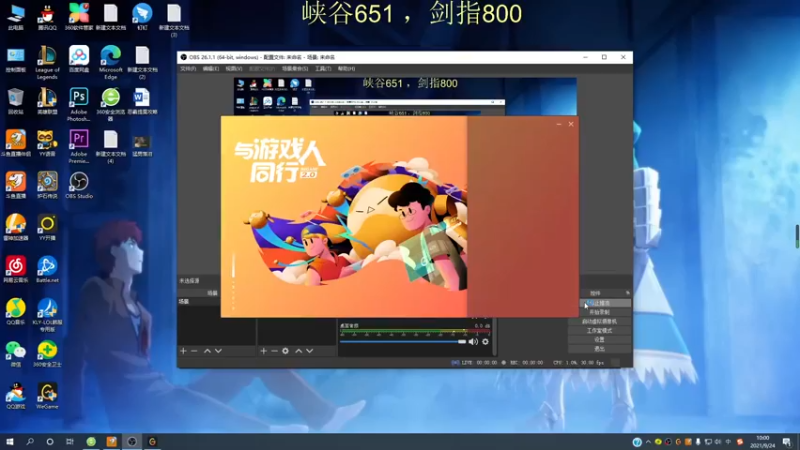Image resolution: width=800 pixels, height=450 pixels.
Task: Mute desktop audio via the speaker icon
Action: pyautogui.click(x=473, y=342)
